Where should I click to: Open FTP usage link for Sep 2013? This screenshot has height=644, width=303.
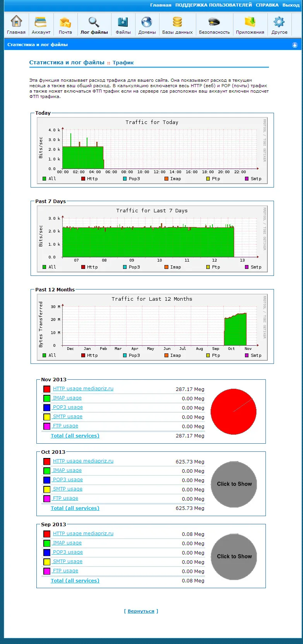pos(65,571)
